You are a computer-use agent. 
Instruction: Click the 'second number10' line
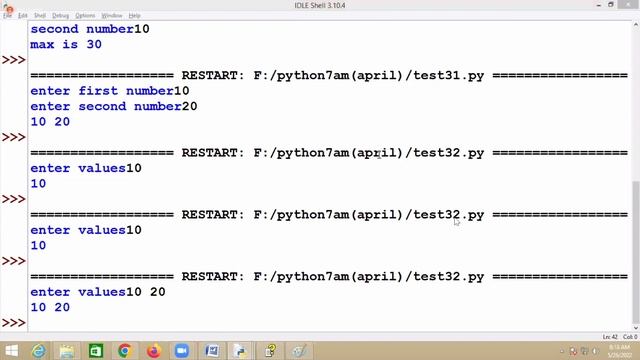pyautogui.click(x=90, y=29)
